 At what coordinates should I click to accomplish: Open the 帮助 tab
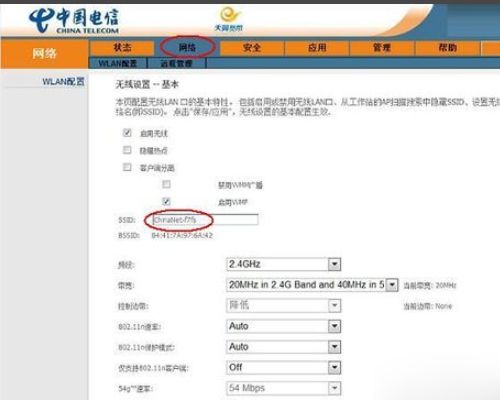tap(447, 48)
